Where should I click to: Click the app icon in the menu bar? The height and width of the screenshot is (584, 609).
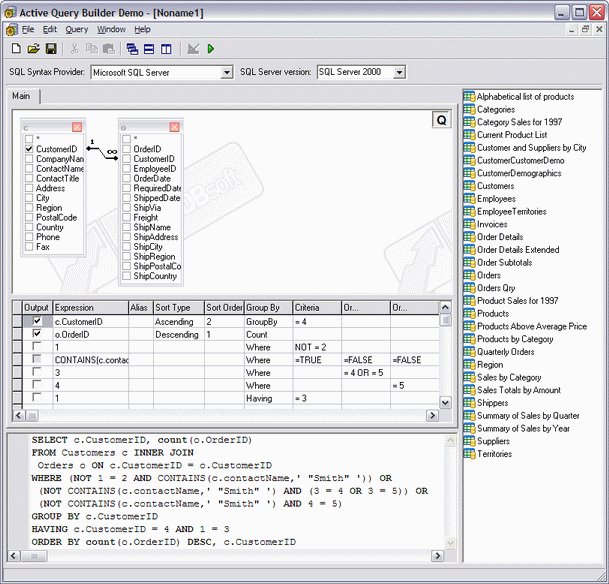coord(12,30)
